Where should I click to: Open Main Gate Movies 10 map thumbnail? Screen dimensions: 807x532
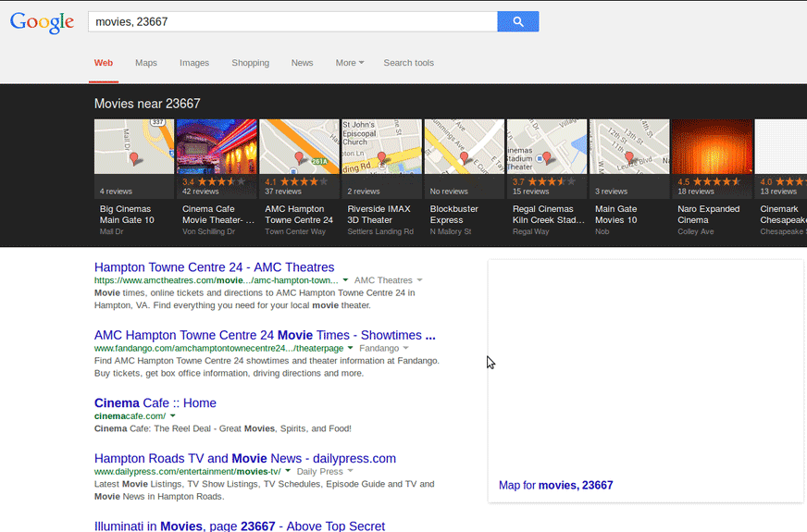tap(629, 146)
